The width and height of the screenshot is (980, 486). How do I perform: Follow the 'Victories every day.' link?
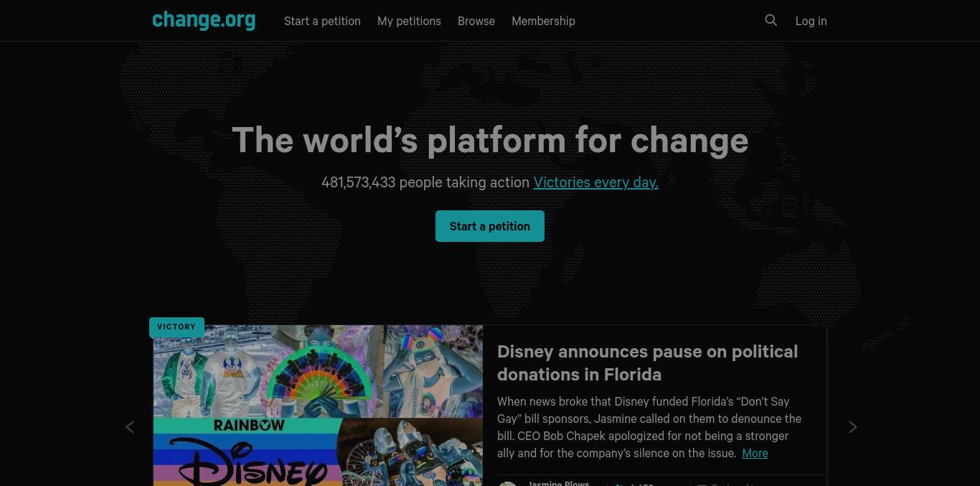point(595,182)
